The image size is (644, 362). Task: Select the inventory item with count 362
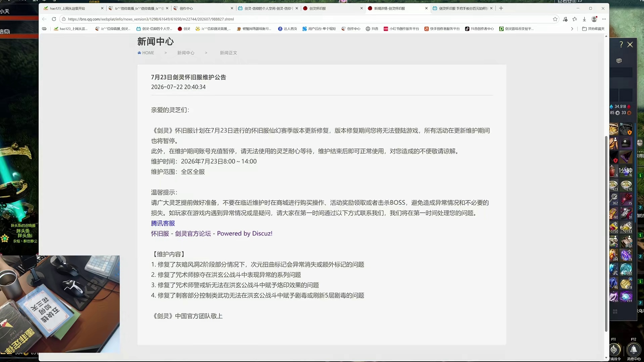pos(614,199)
